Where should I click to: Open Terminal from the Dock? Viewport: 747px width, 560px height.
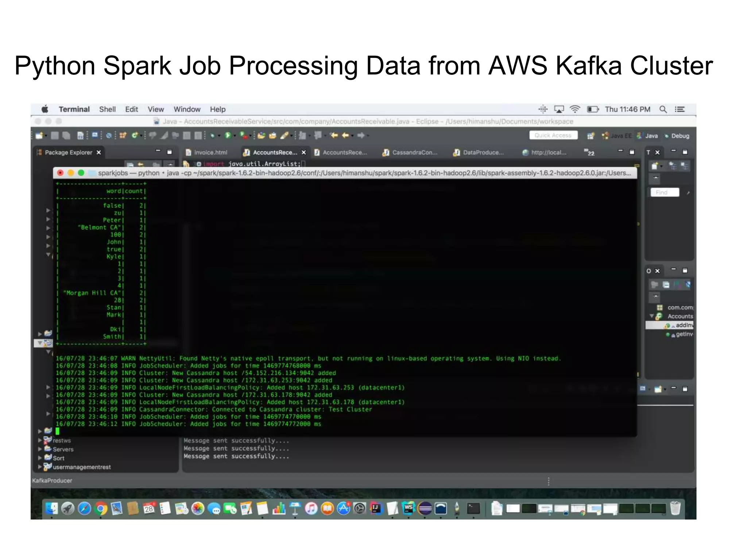tap(473, 508)
